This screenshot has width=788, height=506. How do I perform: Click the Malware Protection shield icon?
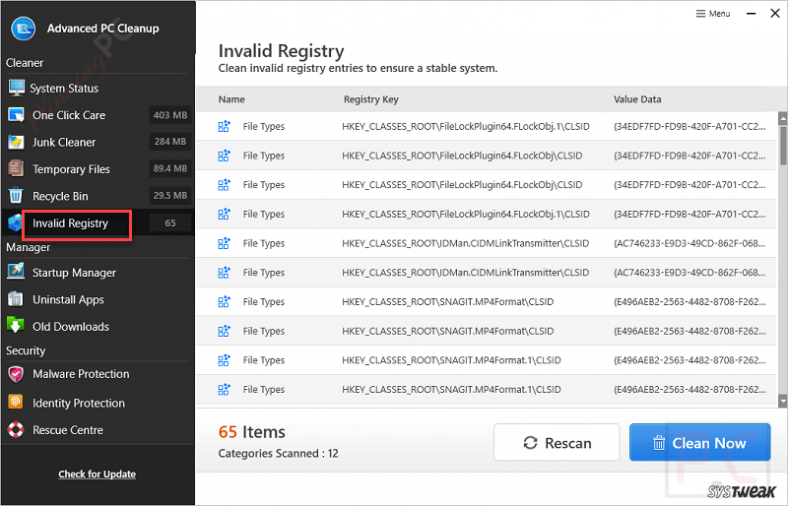coord(16,374)
